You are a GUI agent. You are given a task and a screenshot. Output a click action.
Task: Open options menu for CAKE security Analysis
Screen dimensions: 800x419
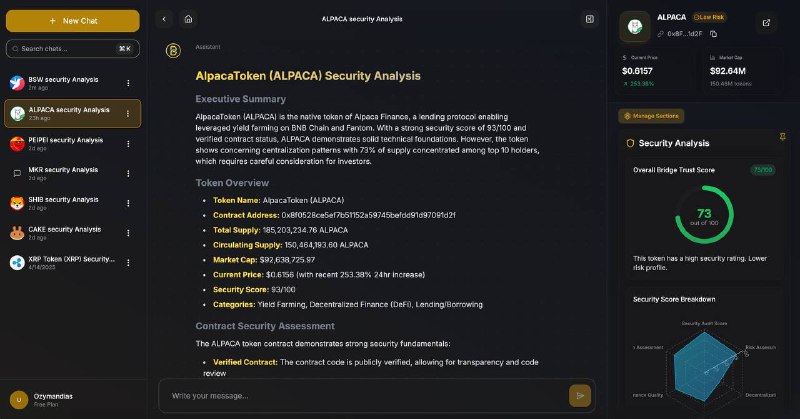tap(128, 233)
